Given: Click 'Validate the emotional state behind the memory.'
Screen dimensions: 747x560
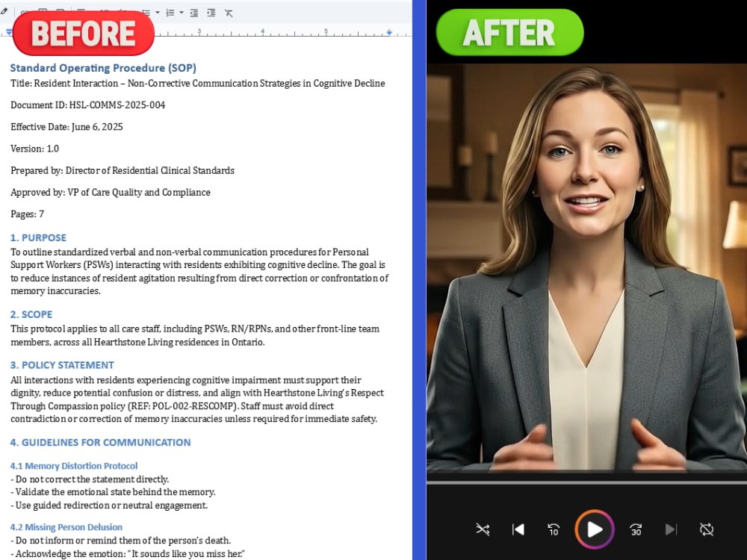Looking at the screenshot, I should tap(113, 492).
